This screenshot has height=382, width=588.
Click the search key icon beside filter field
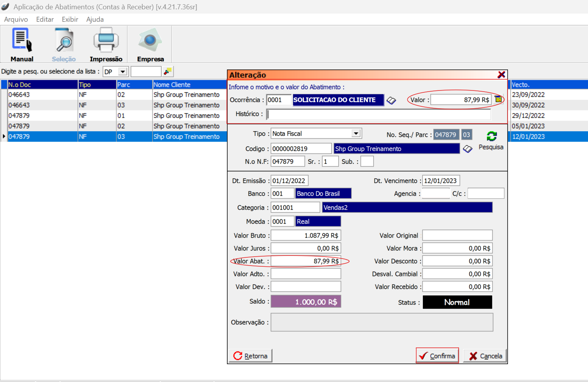coord(168,71)
